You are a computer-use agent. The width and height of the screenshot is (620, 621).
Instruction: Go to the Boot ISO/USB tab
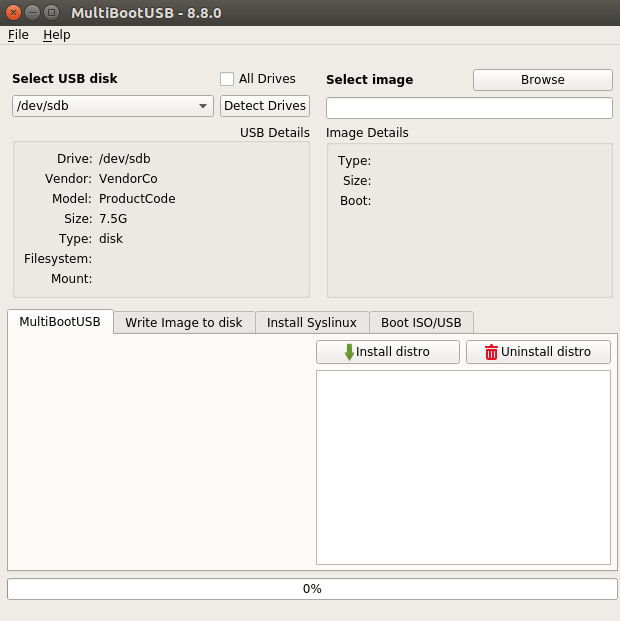[421, 323]
